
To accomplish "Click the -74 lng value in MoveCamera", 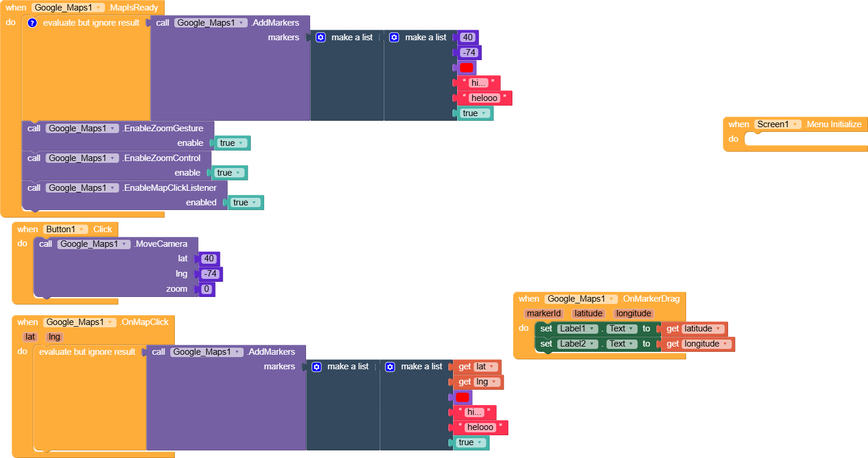I will [210, 274].
